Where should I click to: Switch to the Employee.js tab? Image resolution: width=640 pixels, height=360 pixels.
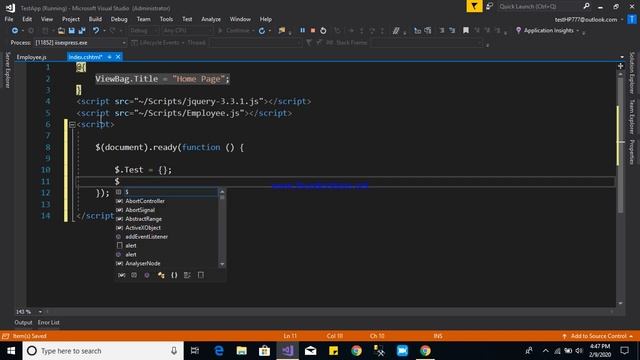32,57
